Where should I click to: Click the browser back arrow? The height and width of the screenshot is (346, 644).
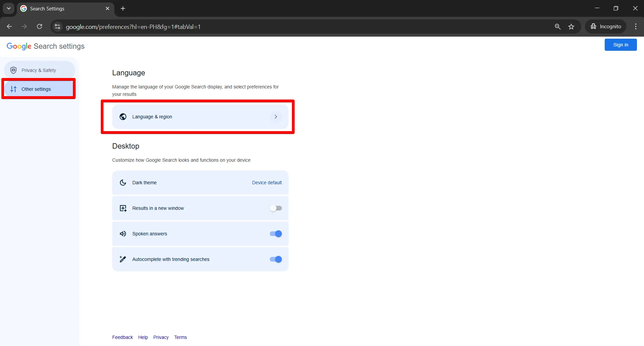coord(9,27)
